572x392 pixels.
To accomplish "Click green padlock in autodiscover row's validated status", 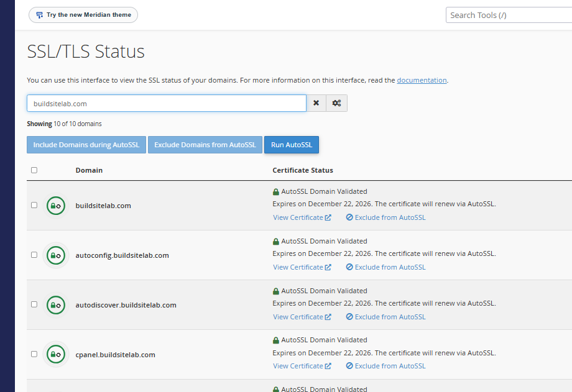I will coord(276,291).
